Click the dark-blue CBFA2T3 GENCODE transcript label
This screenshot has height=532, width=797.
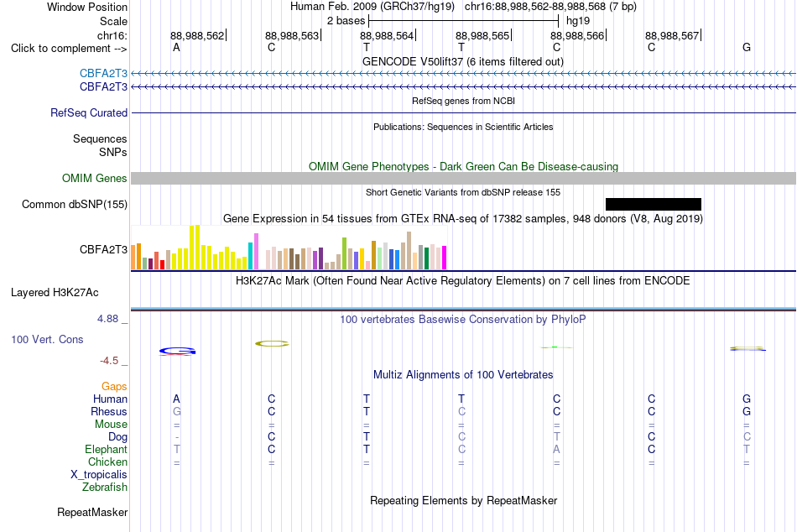point(103,87)
